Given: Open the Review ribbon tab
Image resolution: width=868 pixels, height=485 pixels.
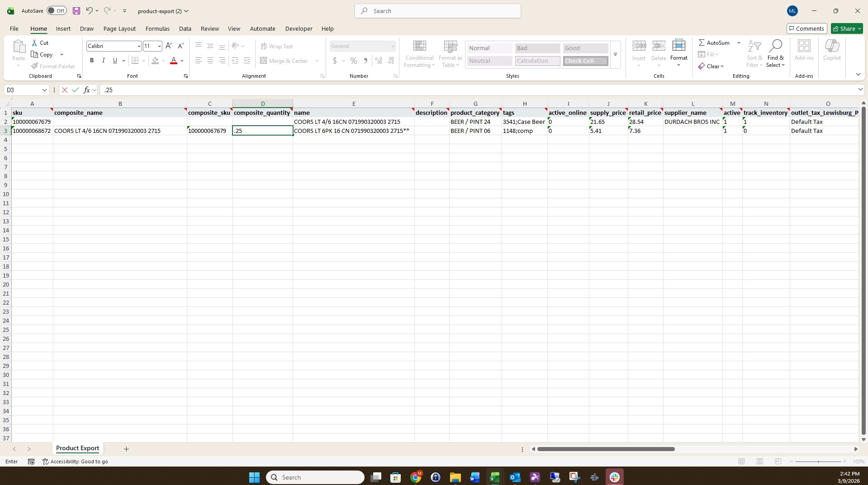Looking at the screenshot, I should click(209, 28).
